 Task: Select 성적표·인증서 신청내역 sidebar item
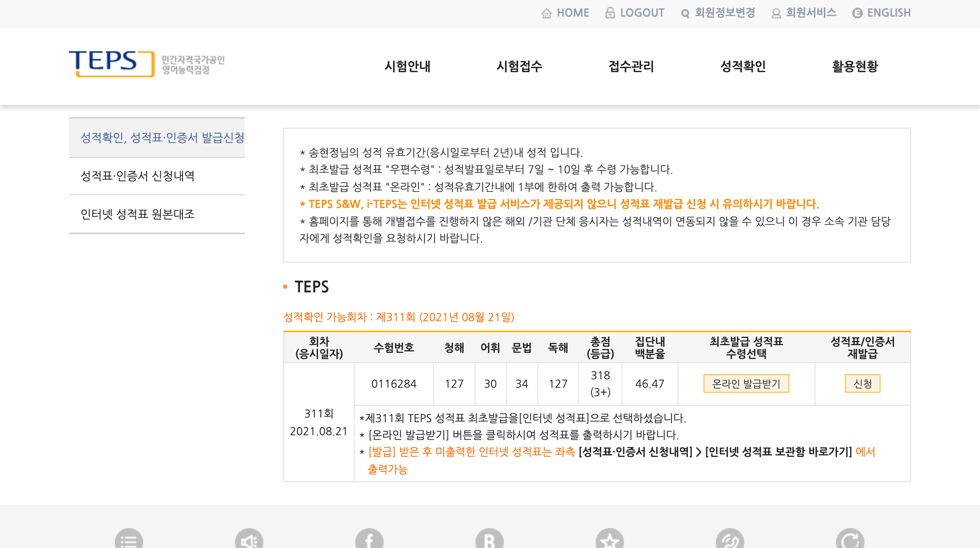(157, 176)
